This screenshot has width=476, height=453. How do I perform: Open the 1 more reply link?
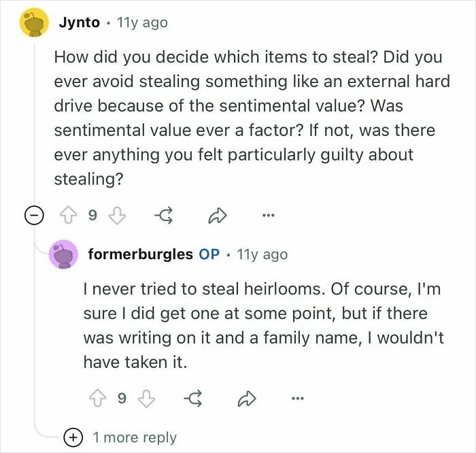(135, 437)
